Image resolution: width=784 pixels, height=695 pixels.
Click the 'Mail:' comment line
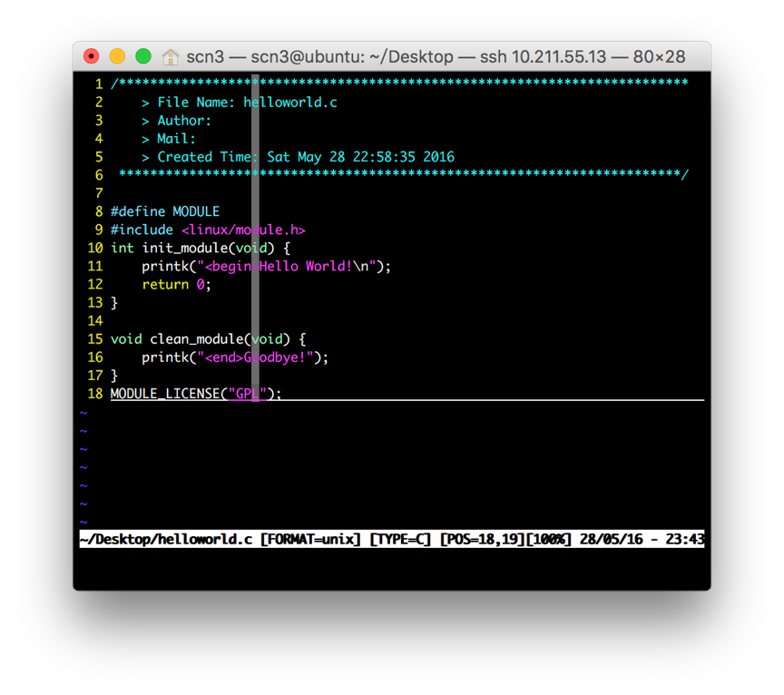click(176, 139)
